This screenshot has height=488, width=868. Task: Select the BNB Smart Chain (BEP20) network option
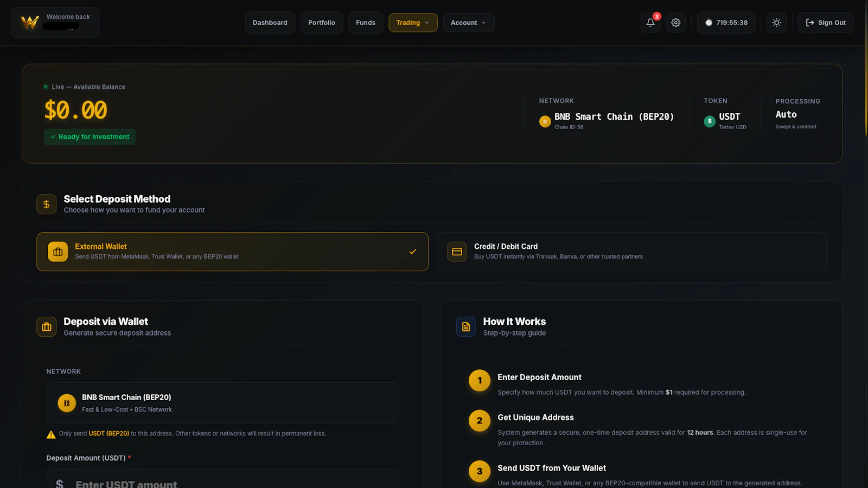(222, 403)
